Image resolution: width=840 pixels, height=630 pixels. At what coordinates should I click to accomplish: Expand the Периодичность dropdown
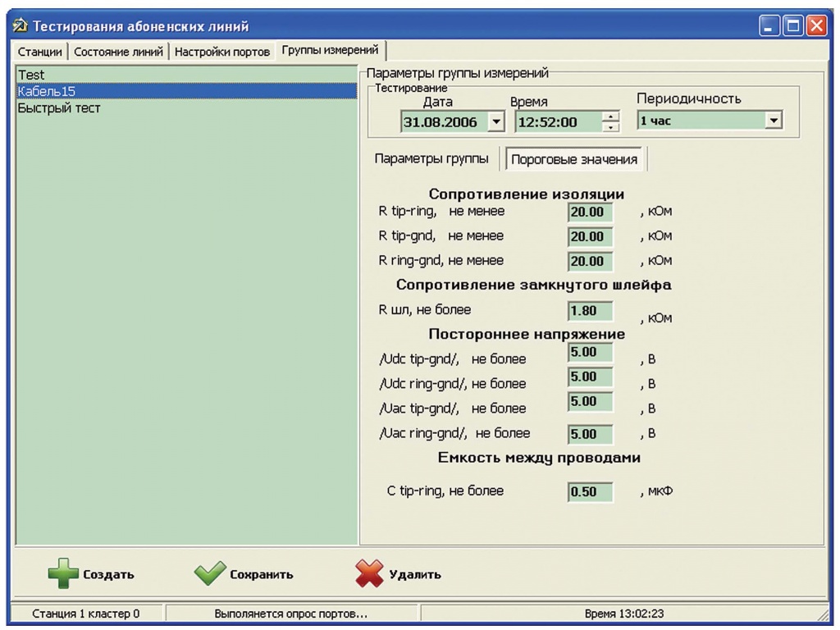tap(771, 121)
